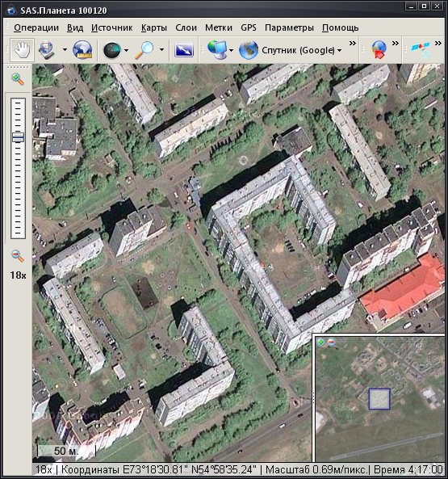Viewport: 448px width, 479px height.
Task: Click the magnifier search icon in toolbar
Action: pyautogui.click(x=144, y=50)
